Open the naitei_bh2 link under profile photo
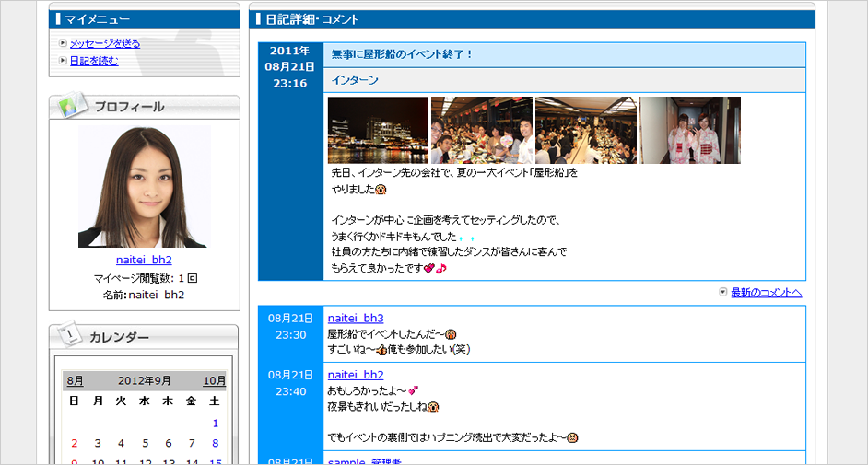The height and width of the screenshot is (465, 868). pos(144,260)
